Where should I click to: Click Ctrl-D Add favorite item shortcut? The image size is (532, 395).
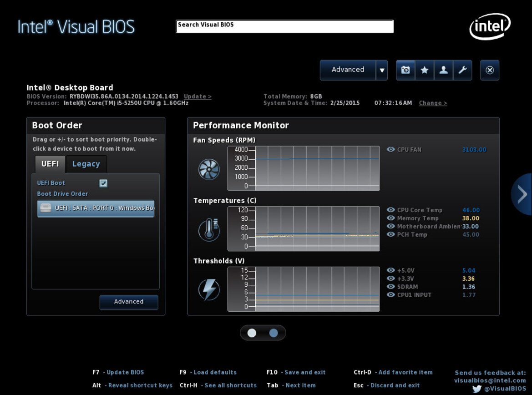(393, 372)
